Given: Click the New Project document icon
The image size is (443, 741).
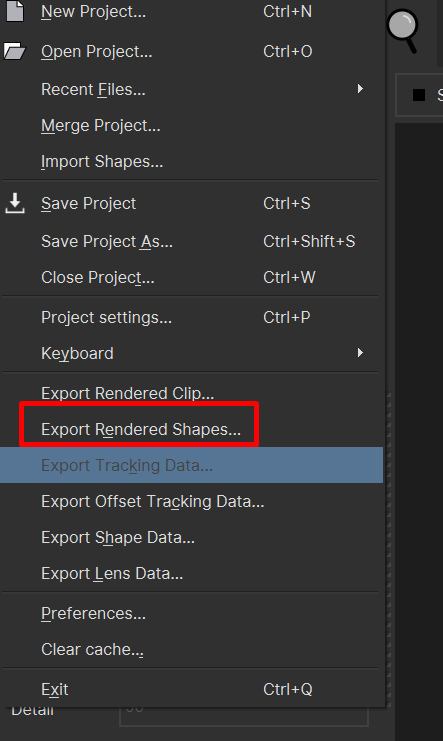Looking at the screenshot, I should click(x=15, y=11).
